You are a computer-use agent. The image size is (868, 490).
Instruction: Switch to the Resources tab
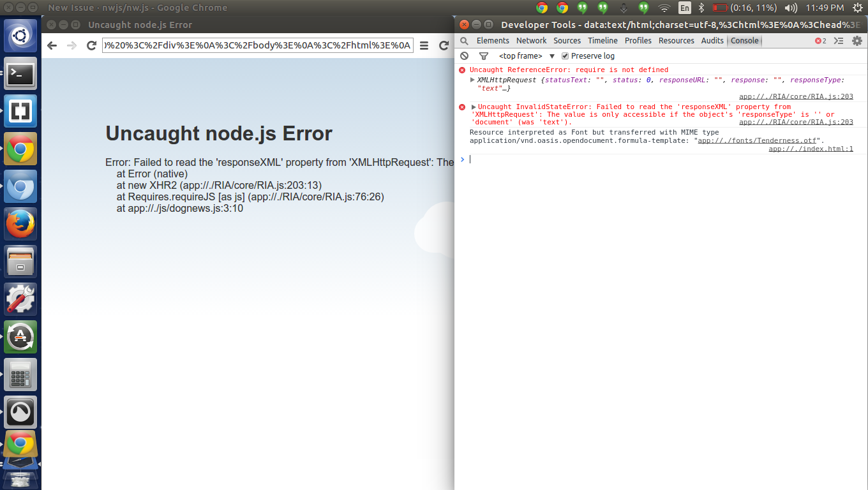677,41
